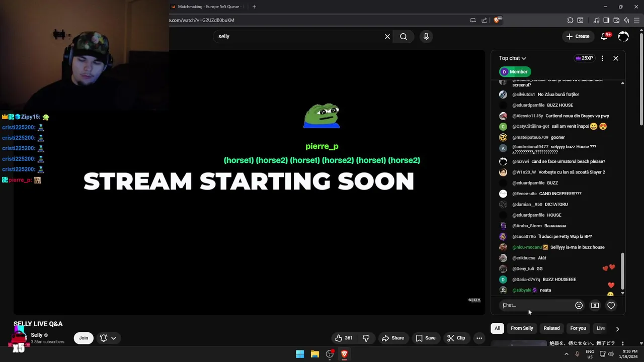644x362 pixels.
Task: Clear the YouTube search text with X
Action: (387, 36)
